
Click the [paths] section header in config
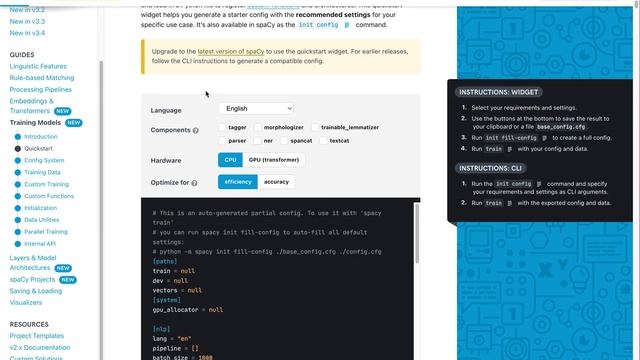[165, 261]
